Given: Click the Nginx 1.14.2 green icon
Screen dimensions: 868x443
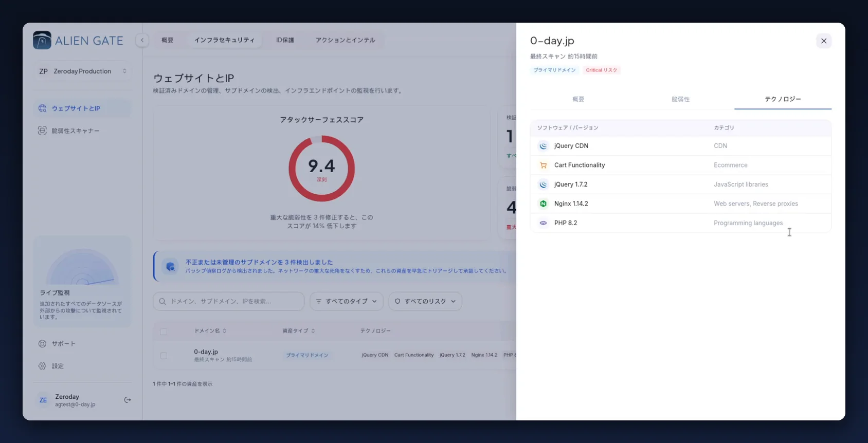Looking at the screenshot, I should click(543, 204).
